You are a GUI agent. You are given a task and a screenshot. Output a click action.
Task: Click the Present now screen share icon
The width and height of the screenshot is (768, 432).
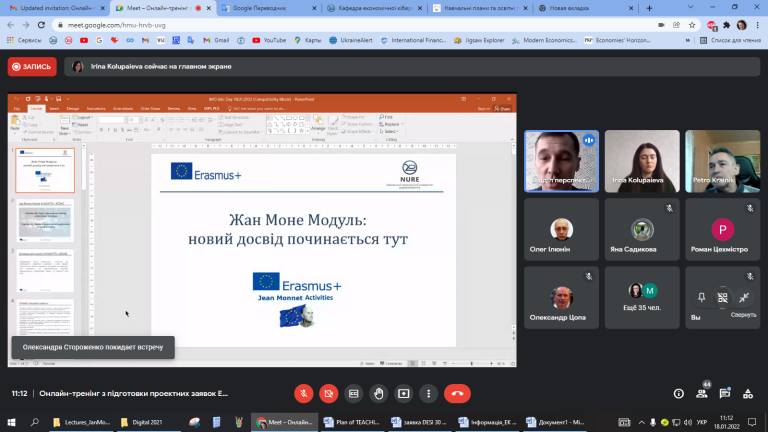coord(404,393)
